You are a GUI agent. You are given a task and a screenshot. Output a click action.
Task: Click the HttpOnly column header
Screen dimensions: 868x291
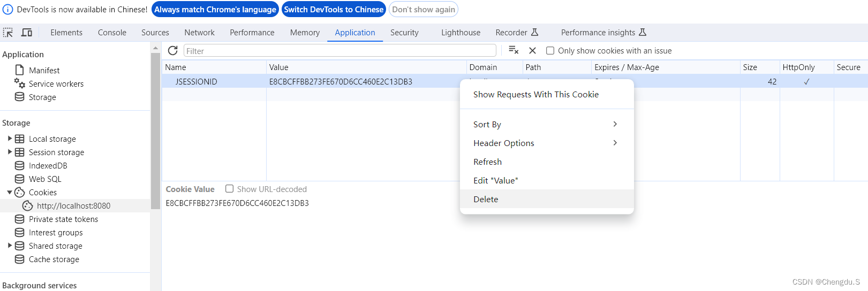pos(807,67)
